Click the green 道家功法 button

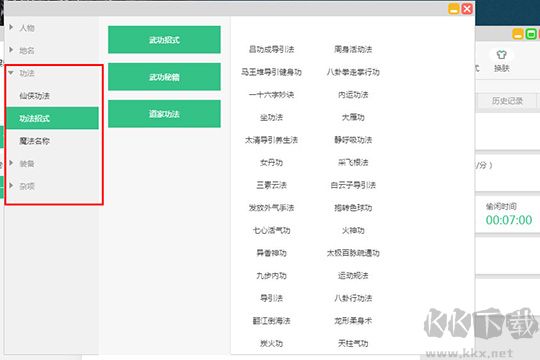tap(164, 114)
